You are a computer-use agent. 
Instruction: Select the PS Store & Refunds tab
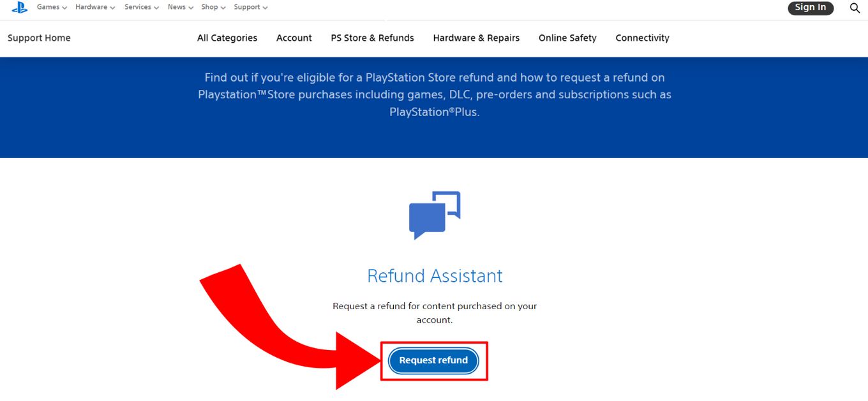pyautogui.click(x=372, y=38)
